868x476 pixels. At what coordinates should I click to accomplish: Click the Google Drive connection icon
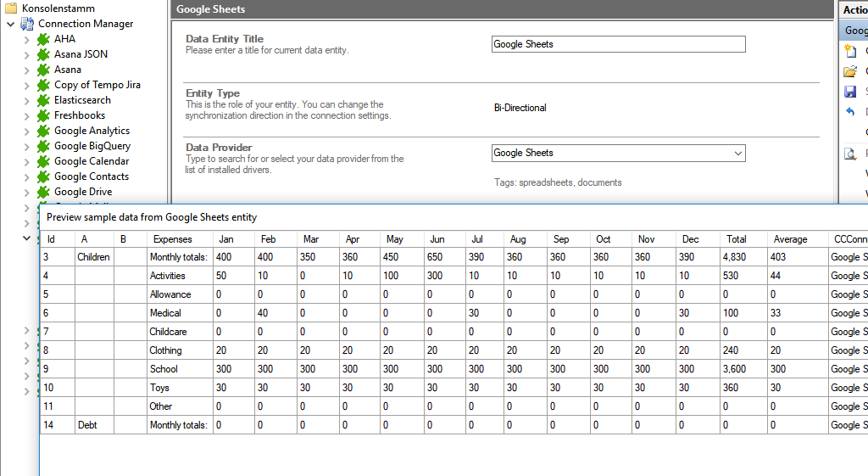click(43, 192)
